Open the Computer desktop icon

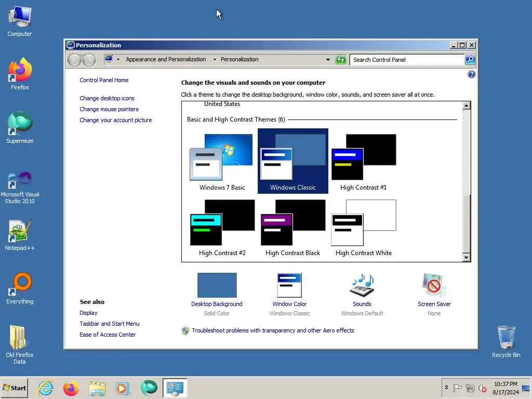20,21
